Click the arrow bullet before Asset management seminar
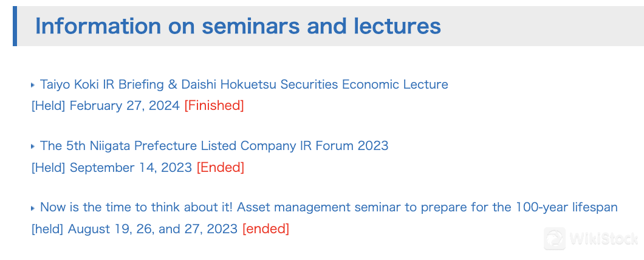The width and height of the screenshot is (644, 260). coord(33,208)
